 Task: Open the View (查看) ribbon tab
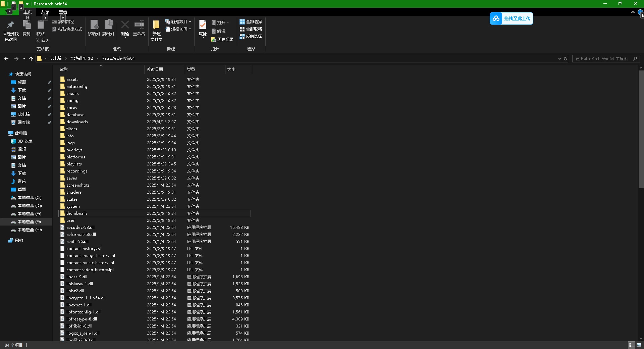point(63,12)
